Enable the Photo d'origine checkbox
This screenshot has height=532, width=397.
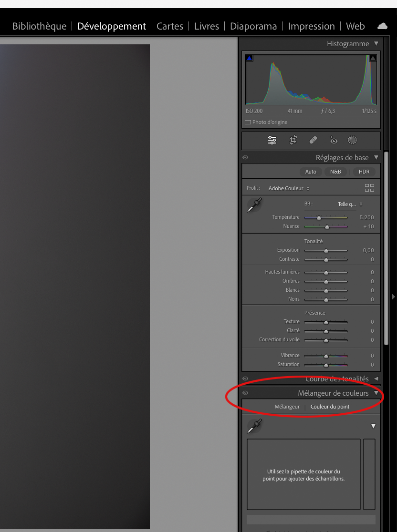[248, 122]
